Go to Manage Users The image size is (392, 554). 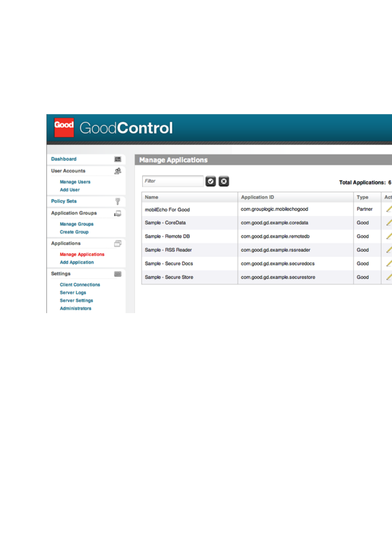coord(75,182)
